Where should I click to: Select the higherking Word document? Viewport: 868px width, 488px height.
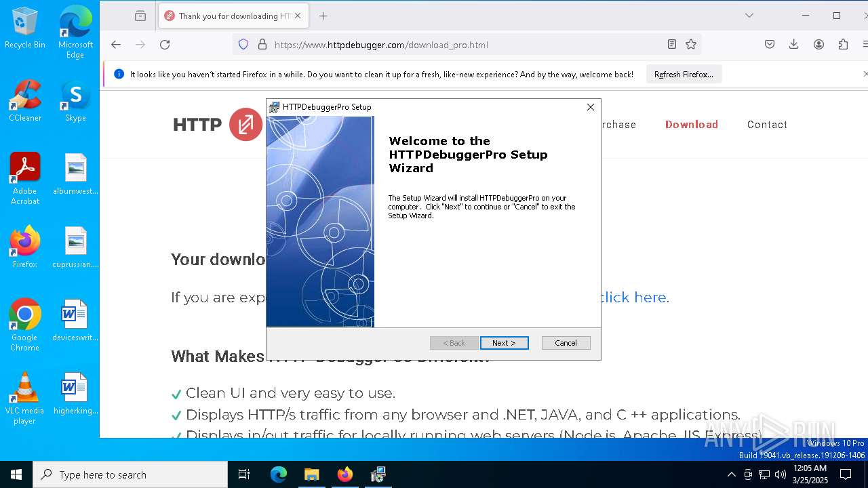(75, 394)
